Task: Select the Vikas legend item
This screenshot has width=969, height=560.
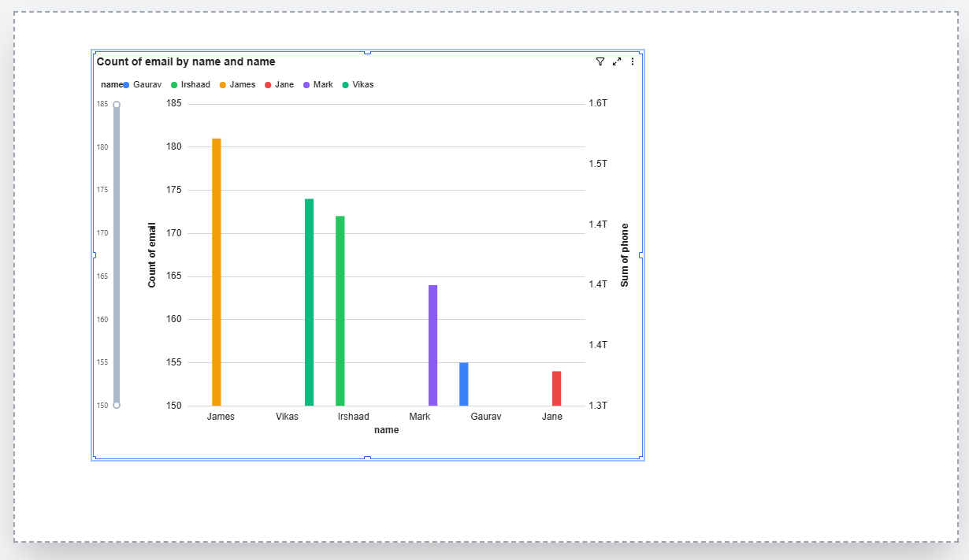Action: click(x=362, y=84)
